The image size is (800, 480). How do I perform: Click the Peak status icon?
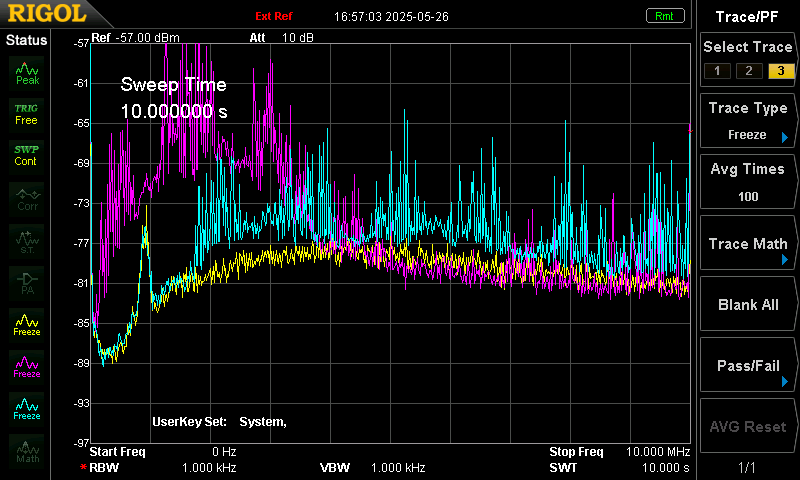pos(27,74)
